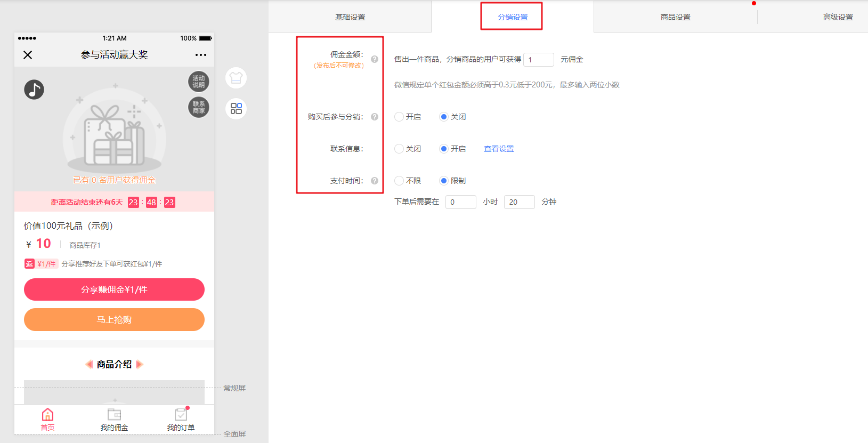The height and width of the screenshot is (443, 868).
Task: Open the three-dot menu in the preview header
Action: pyautogui.click(x=201, y=55)
